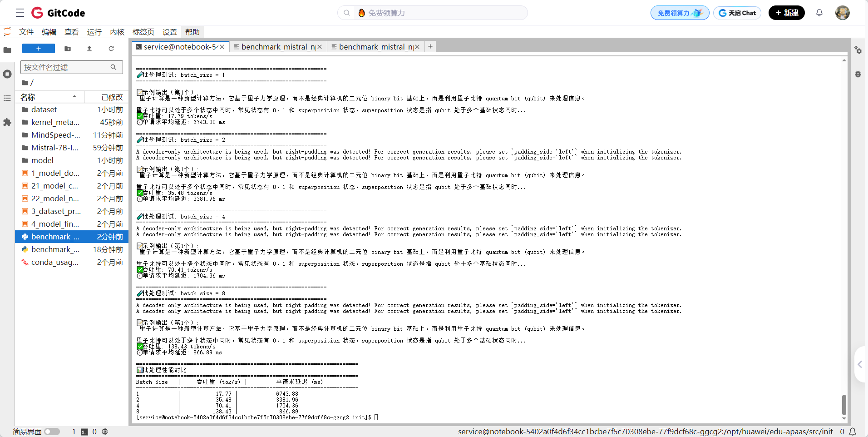Open the model folder
The image size is (868, 437).
pyautogui.click(x=73, y=160)
